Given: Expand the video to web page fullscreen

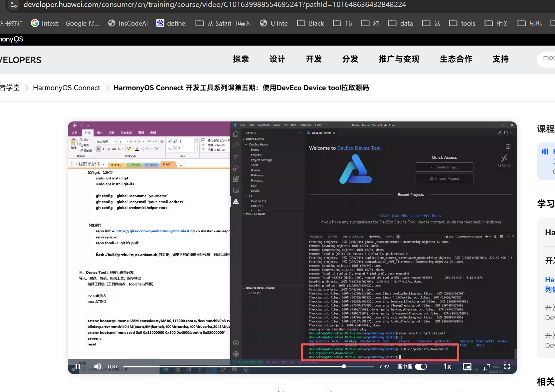Looking at the screenshot, I should (487, 366).
